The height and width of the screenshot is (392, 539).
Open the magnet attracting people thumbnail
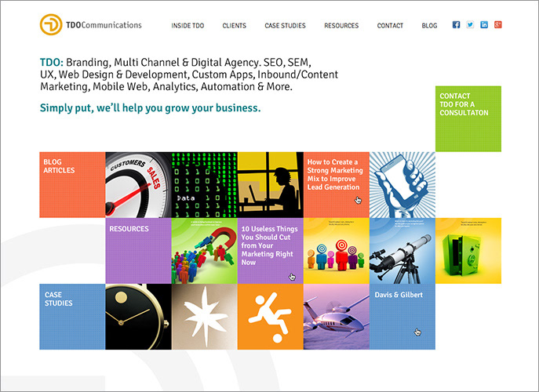tap(204, 251)
